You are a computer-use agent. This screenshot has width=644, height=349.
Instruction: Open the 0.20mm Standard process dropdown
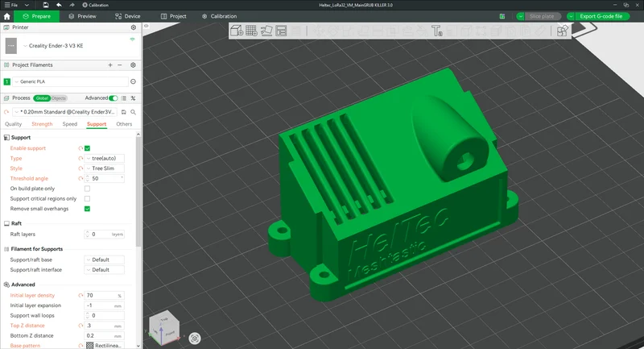tap(65, 112)
